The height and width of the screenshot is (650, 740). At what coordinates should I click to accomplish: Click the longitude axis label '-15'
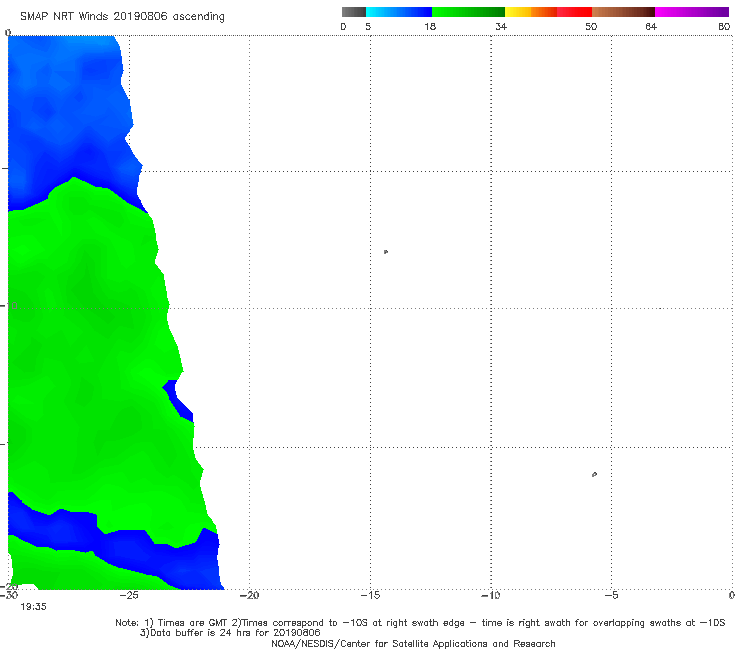click(370, 595)
